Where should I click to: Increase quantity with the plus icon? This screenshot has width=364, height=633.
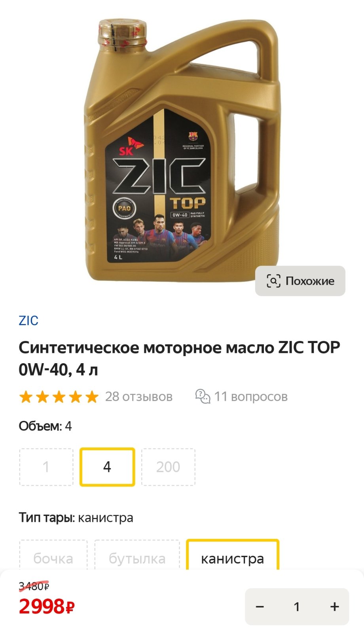click(x=335, y=606)
